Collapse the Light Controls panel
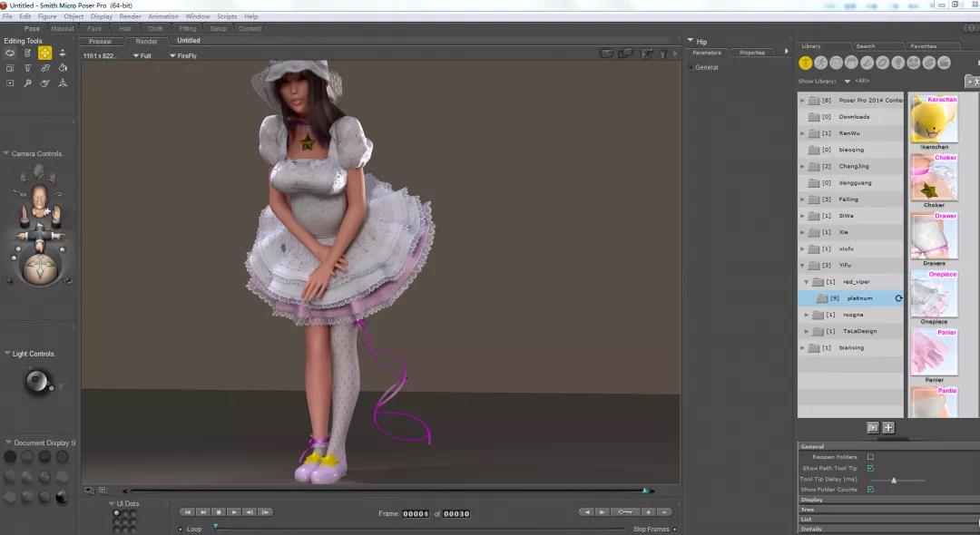 [7, 354]
